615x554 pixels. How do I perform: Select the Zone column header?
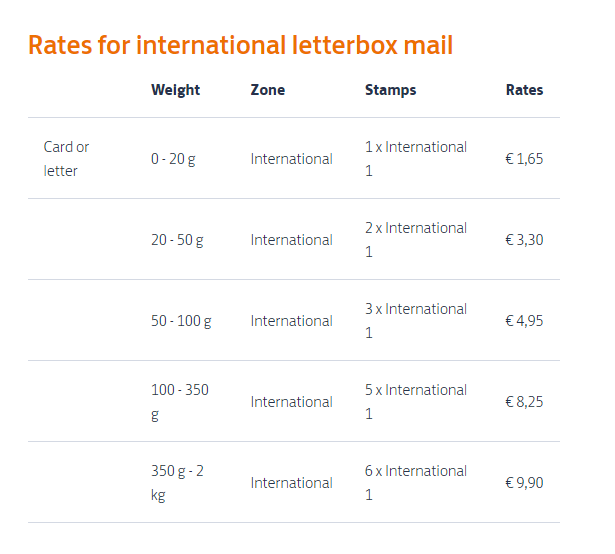click(x=267, y=90)
